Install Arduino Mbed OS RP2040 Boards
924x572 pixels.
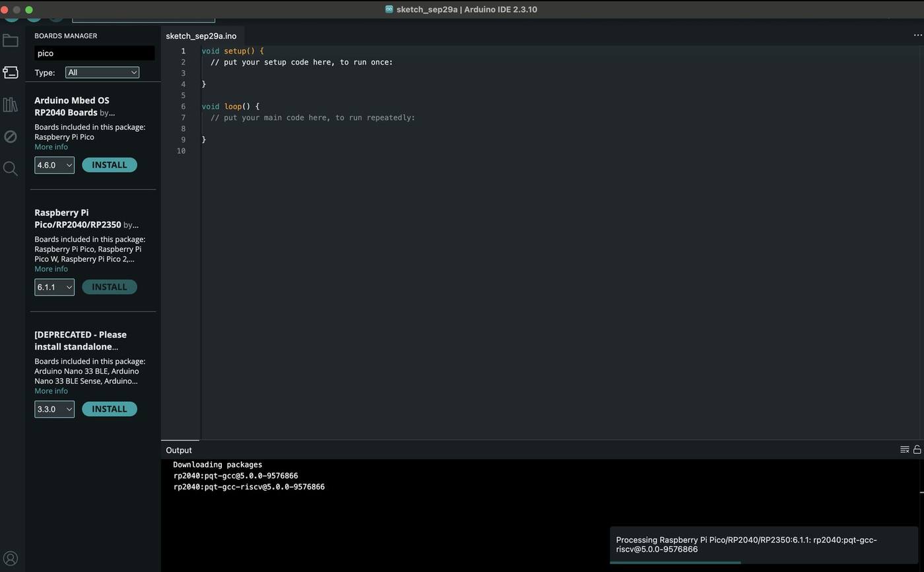coord(110,165)
